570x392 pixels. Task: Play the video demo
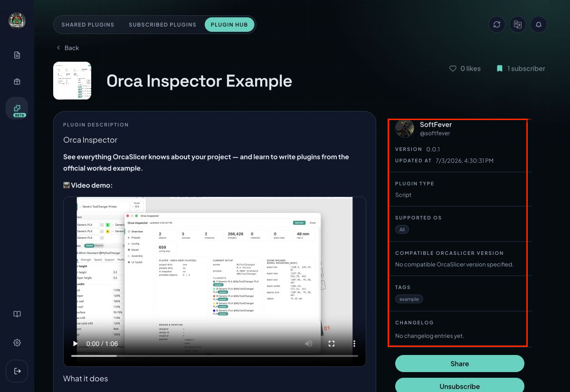75,344
